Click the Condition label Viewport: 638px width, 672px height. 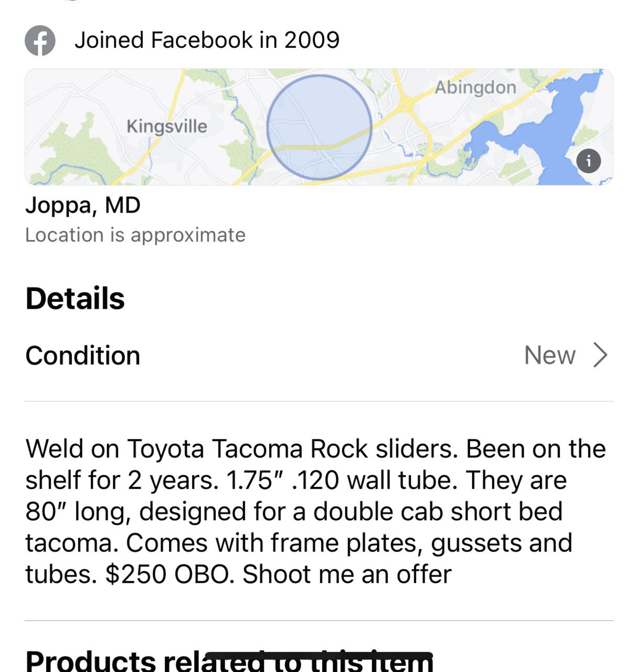(x=83, y=355)
